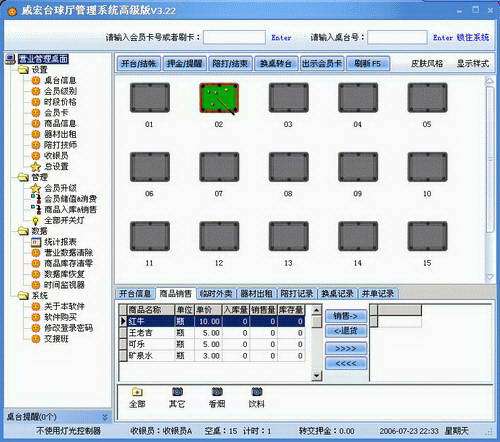Open the 全部 product category folder icon
The image size is (500, 442).
click(137, 392)
